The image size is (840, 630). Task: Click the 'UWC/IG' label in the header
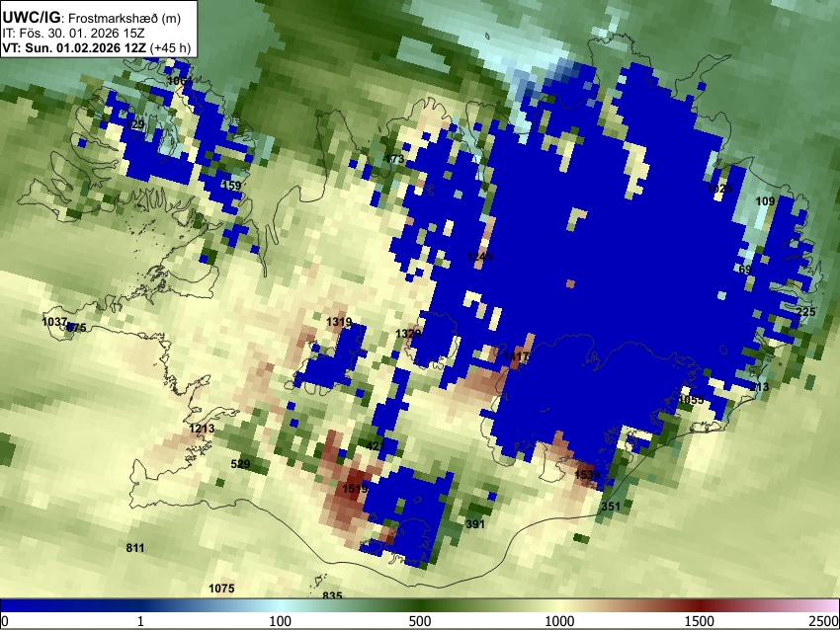tap(31, 18)
